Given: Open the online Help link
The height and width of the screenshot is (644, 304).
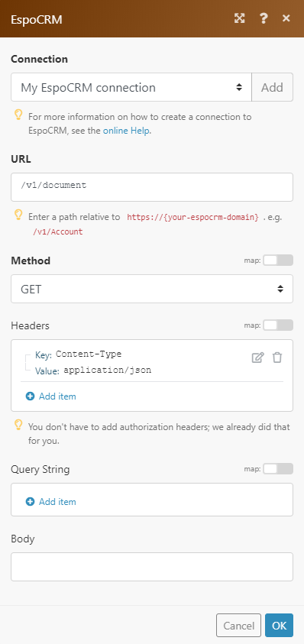Looking at the screenshot, I should click(x=126, y=131).
